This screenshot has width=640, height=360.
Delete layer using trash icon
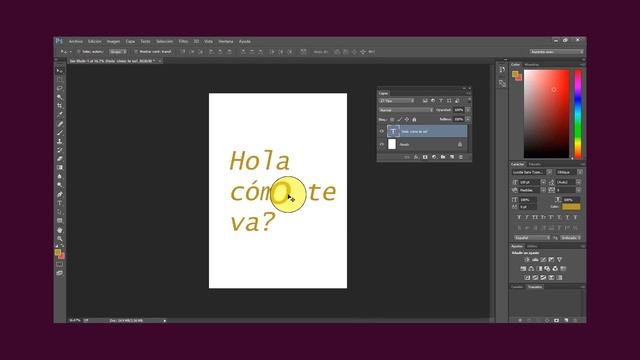[461, 157]
